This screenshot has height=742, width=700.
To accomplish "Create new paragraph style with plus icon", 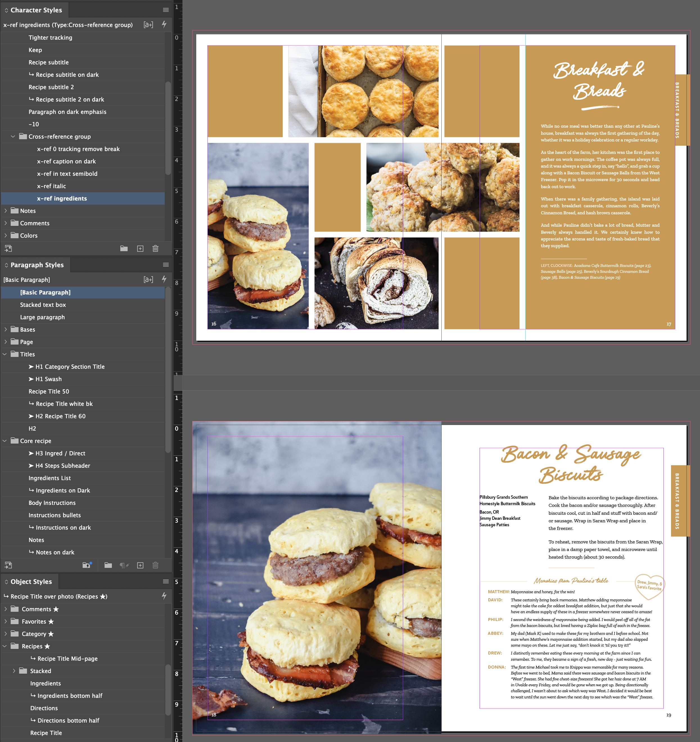I will (140, 565).
